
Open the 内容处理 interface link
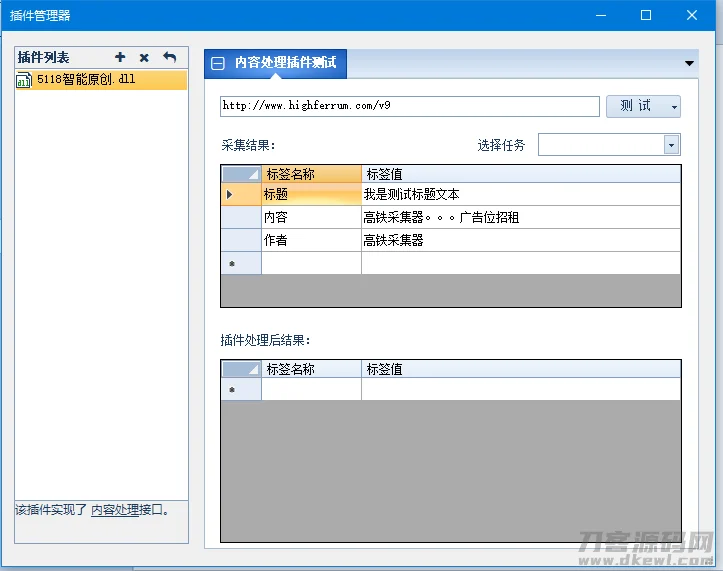[115, 510]
